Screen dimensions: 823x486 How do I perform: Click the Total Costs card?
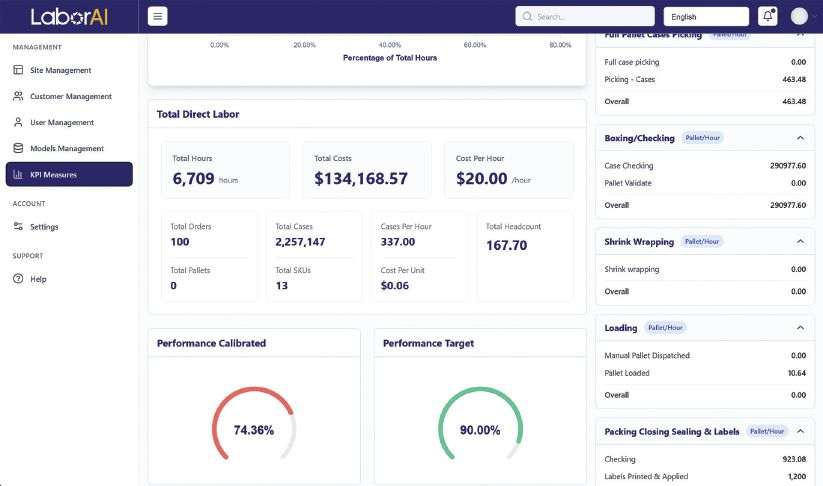pos(367,170)
